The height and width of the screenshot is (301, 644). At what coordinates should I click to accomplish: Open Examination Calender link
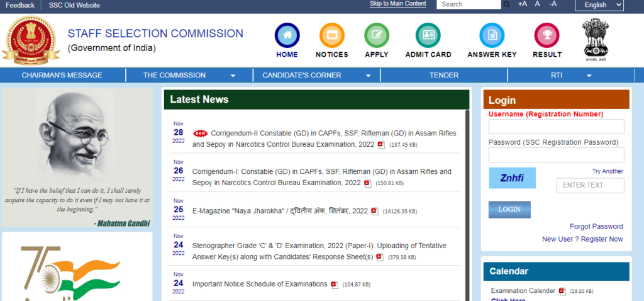[523, 291]
